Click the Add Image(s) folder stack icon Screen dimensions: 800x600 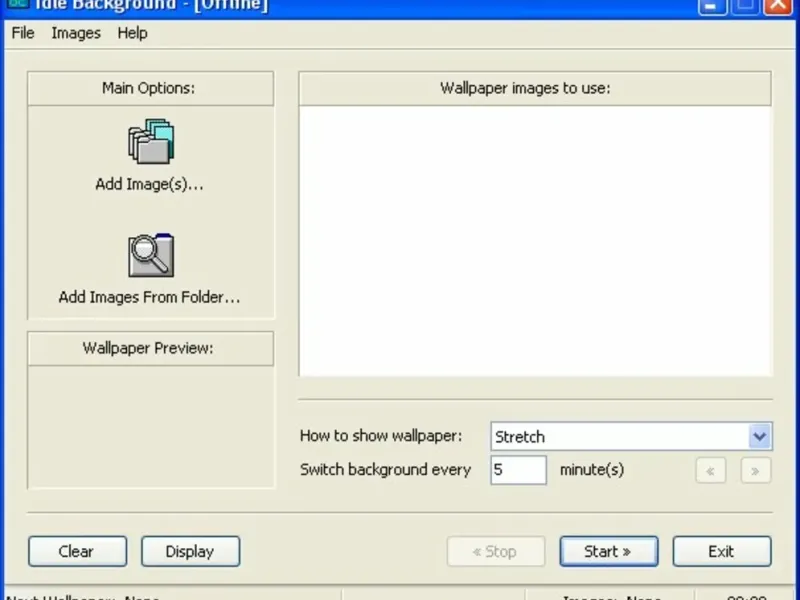(x=151, y=141)
